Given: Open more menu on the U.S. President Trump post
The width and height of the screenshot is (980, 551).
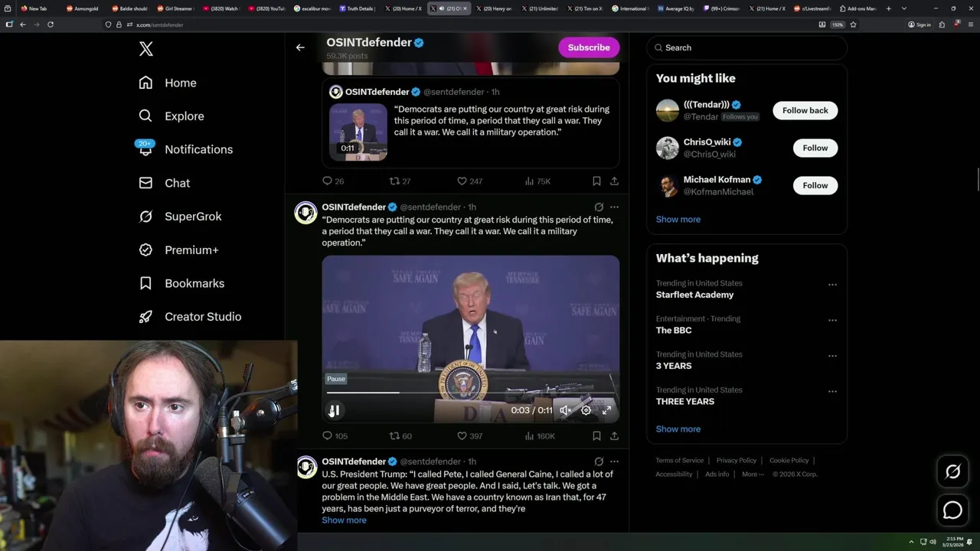Looking at the screenshot, I should point(614,461).
